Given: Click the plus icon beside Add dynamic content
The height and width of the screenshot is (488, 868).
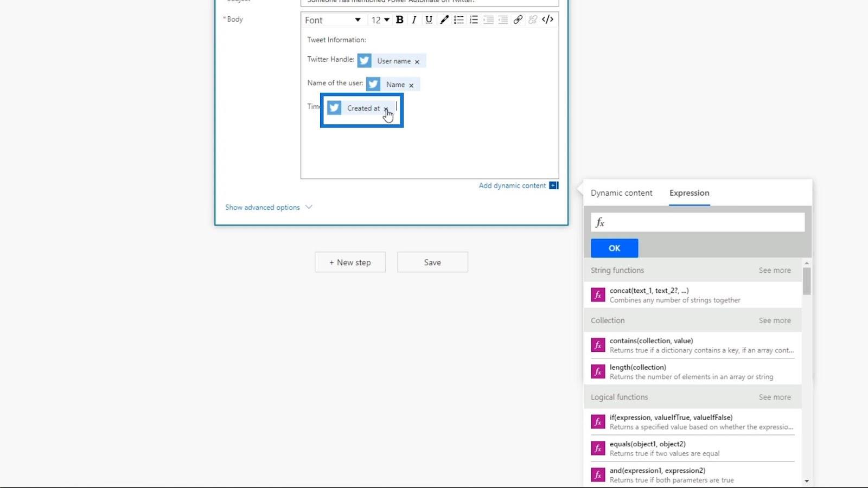Looking at the screenshot, I should point(553,185).
